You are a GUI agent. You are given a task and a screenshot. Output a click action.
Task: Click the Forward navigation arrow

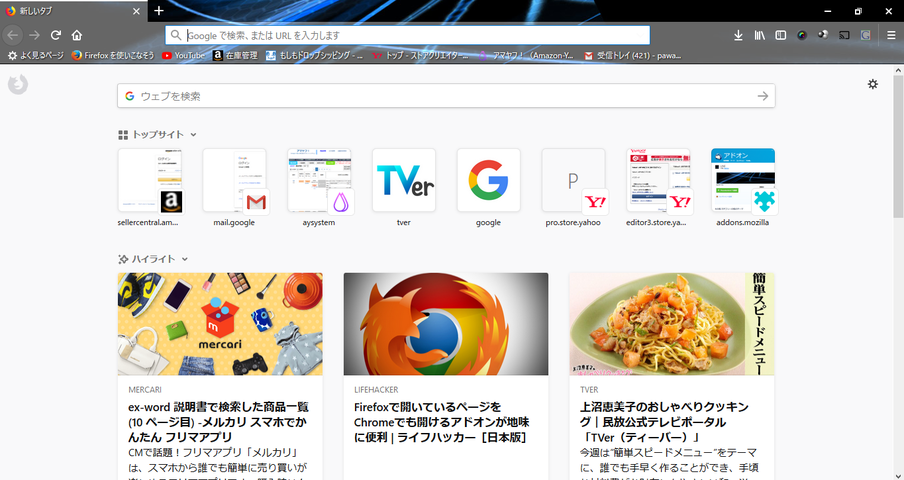coord(34,35)
